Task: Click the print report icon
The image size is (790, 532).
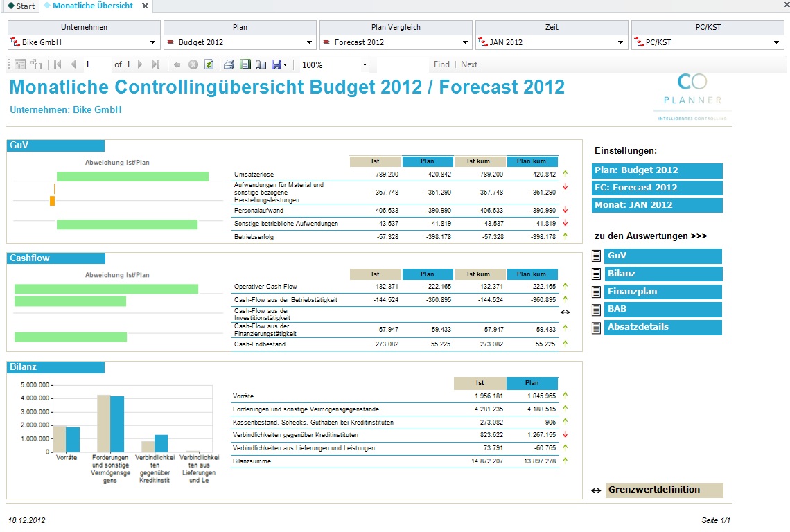Action: click(229, 64)
